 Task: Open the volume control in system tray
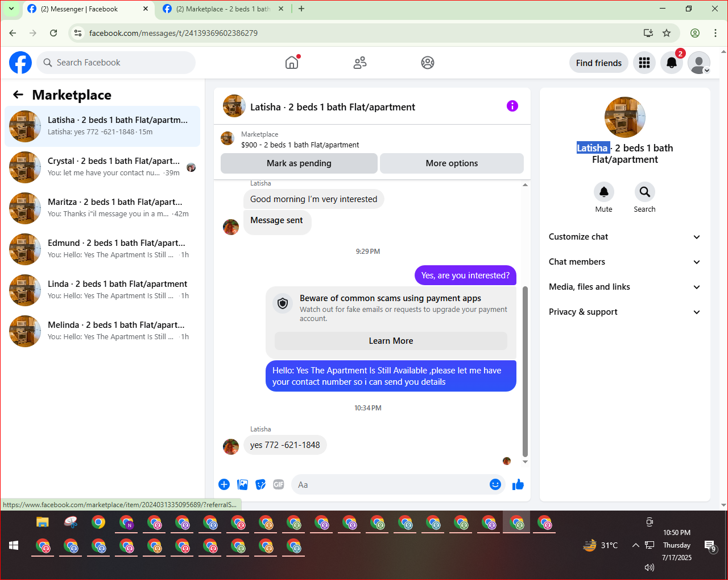coord(650,567)
